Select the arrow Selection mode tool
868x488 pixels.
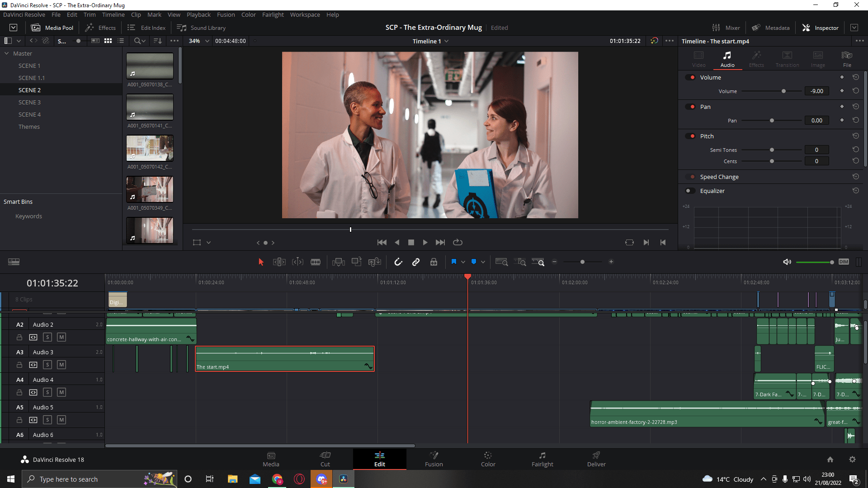pyautogui.click(x=261, y=262)
